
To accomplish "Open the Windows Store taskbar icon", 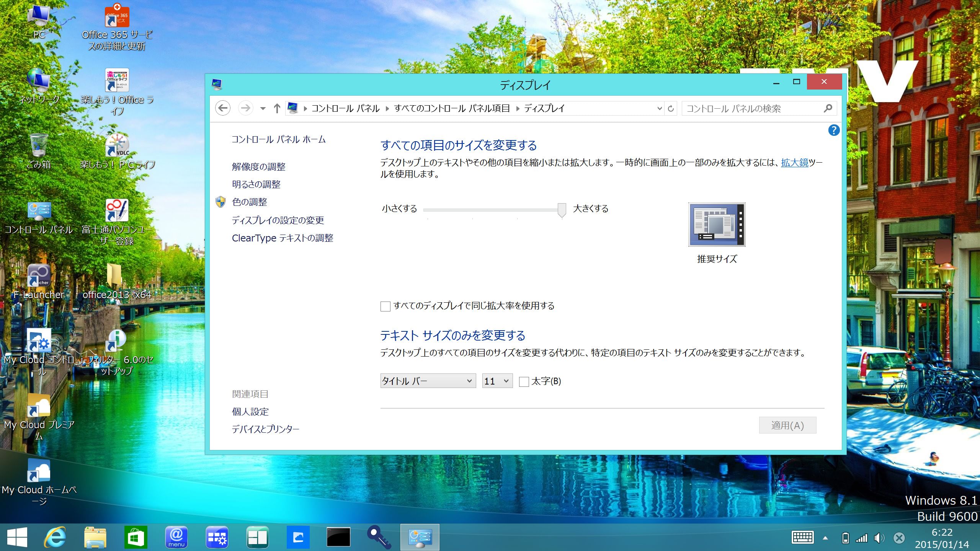I will (136, 537).
